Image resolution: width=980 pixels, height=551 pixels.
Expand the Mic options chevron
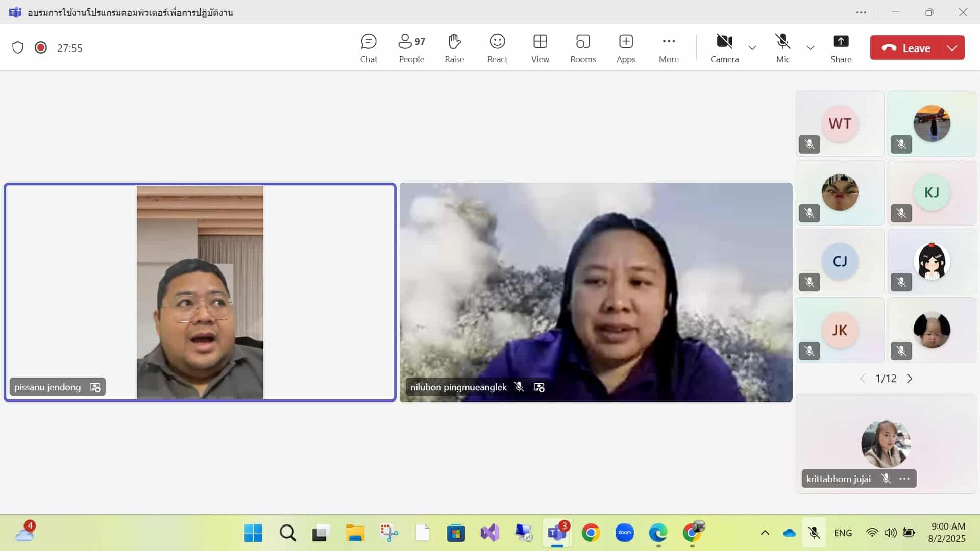(811, 48)
